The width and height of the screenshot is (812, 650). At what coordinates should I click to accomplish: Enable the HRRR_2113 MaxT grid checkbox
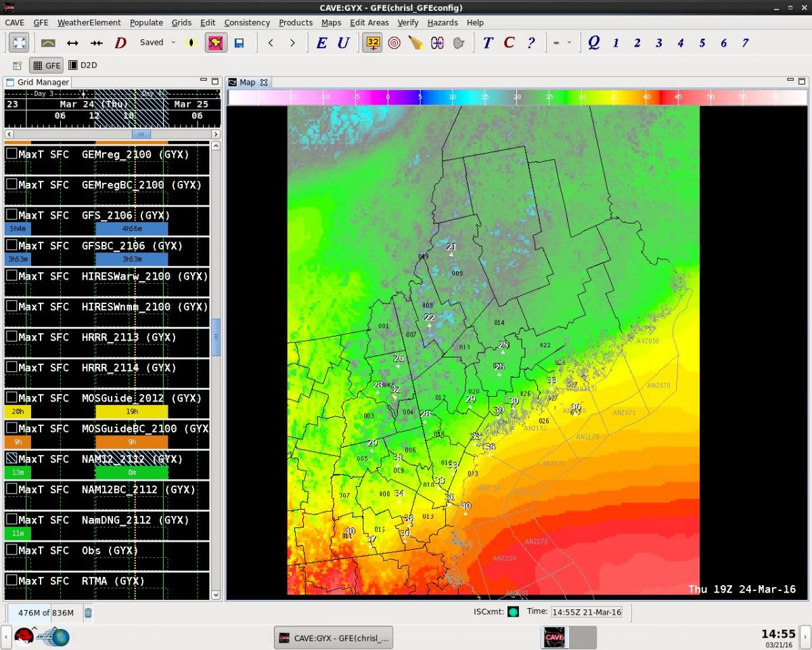[12, 337]
